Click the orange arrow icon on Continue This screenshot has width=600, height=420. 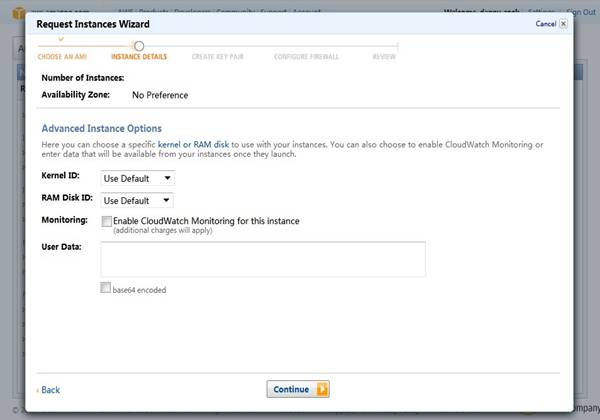(322, 389)
